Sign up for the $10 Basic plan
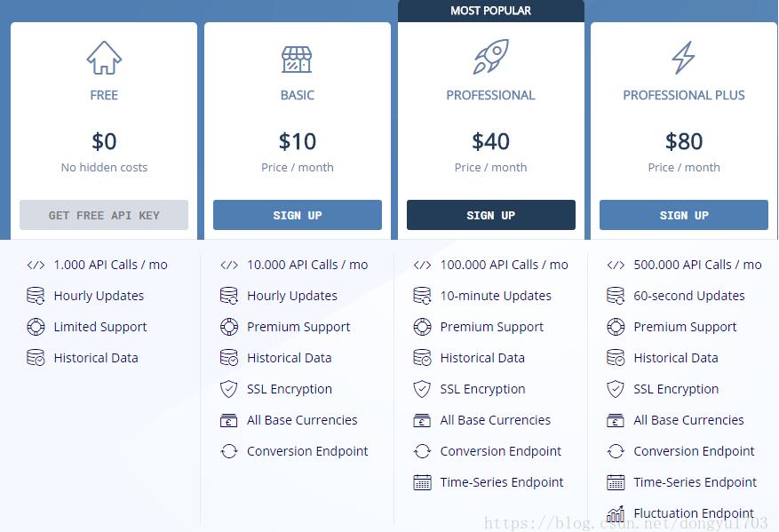 [298, 215]
